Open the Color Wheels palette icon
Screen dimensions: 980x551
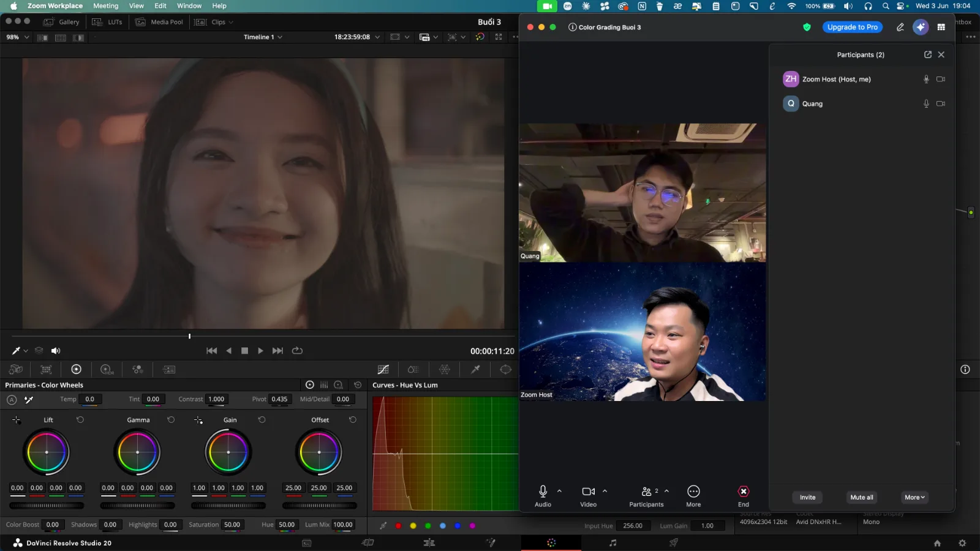pyautogui.click(x=77, y=369)
